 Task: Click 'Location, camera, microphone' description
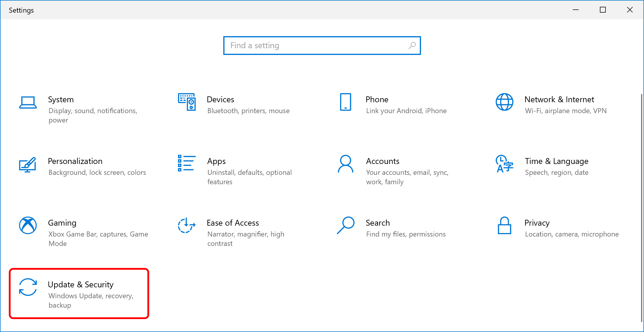[x=572, y=234]
